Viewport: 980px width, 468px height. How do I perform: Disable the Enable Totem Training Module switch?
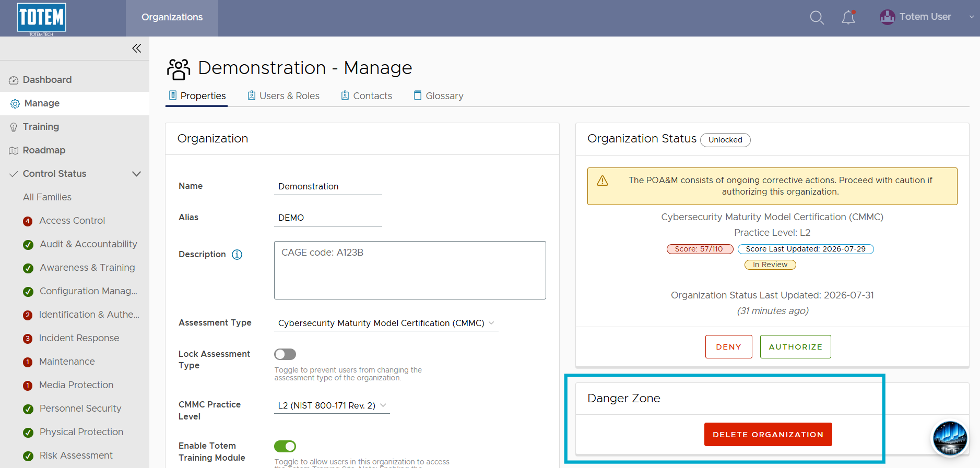point(285,446)
